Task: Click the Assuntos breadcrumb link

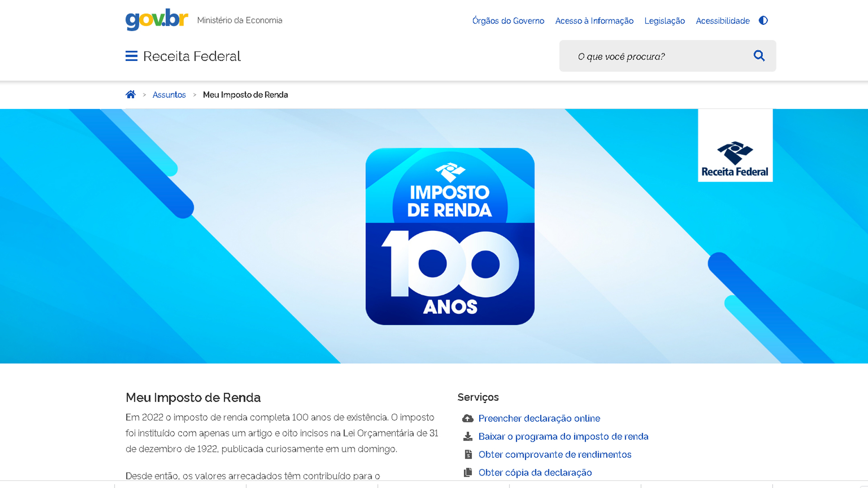Action: (169, 95)
